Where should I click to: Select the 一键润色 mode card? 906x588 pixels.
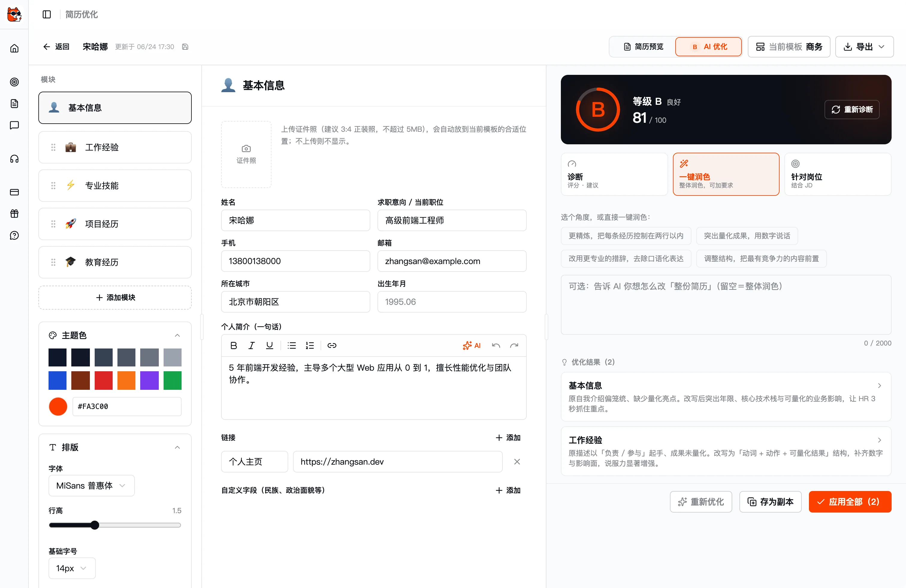pyautogui.click(x=726, y=174)
